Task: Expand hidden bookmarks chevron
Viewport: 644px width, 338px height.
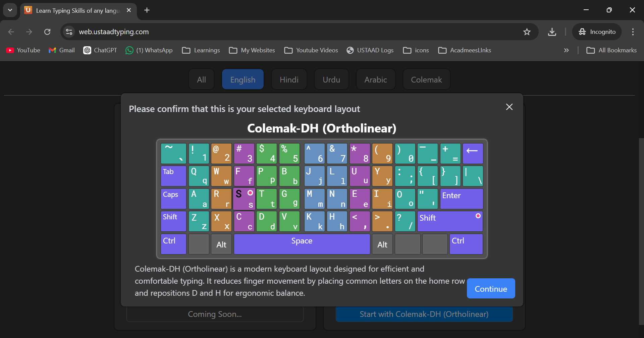Action: click(x=566, y=50)
